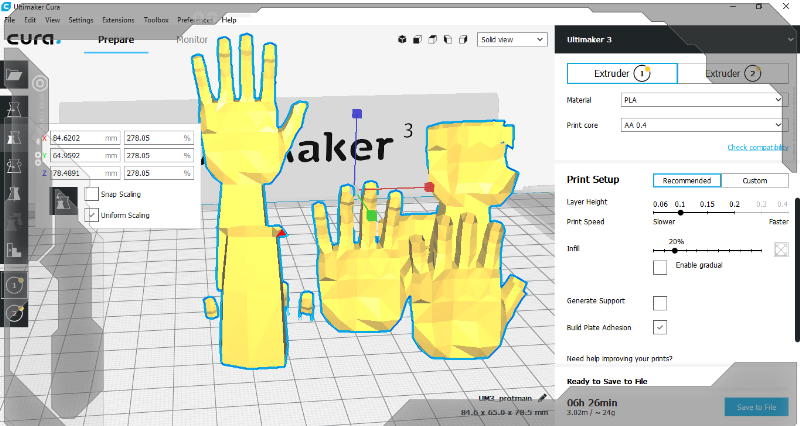Switch camera to 3D isometric view cube
The height and width of the screenshot is (426, 800).
click(402, 39)
